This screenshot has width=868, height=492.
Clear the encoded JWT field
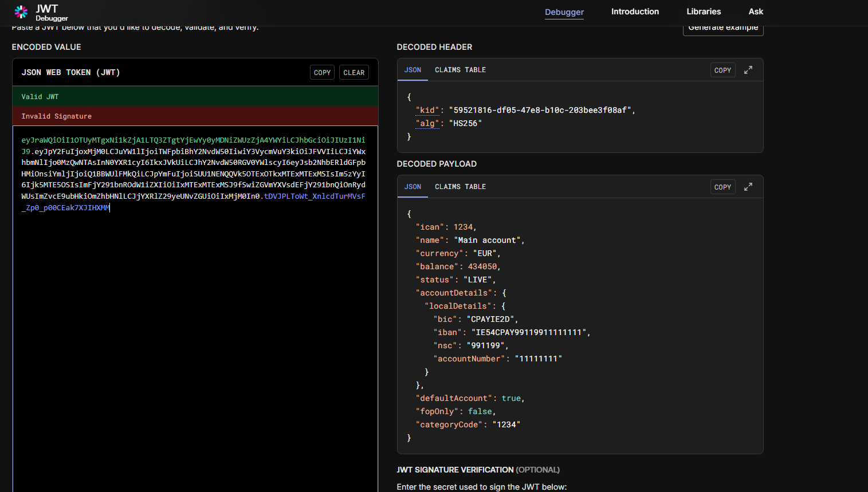pos(354,73)
